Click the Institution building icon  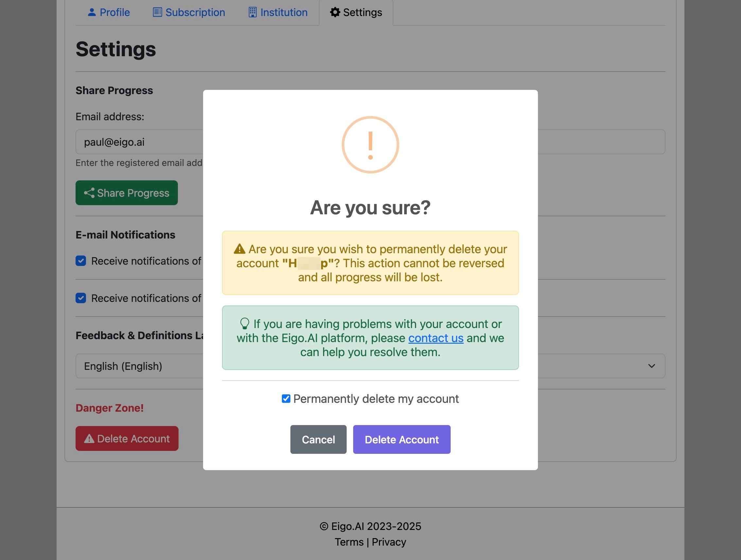[x=252, y=12]
